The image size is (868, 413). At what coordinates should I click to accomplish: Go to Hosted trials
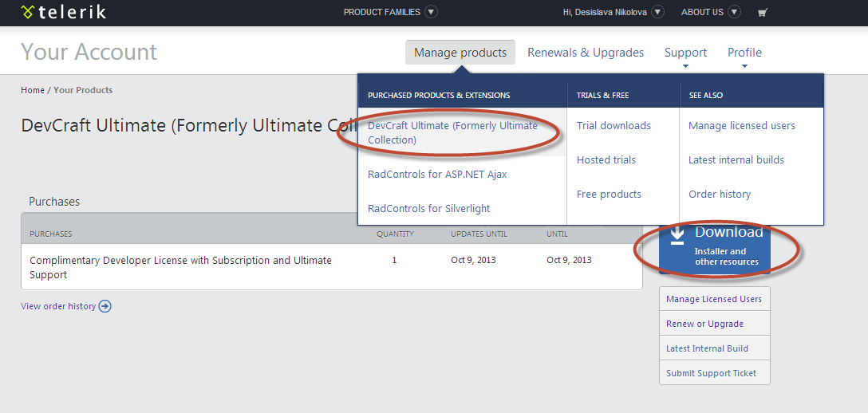(606, 159)
